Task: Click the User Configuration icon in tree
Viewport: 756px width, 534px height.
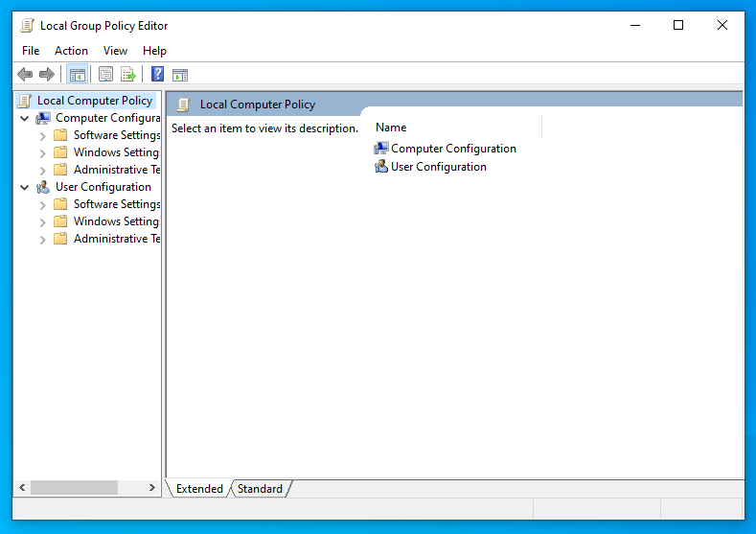Action: pyautogui.click(x=43, y=187)
